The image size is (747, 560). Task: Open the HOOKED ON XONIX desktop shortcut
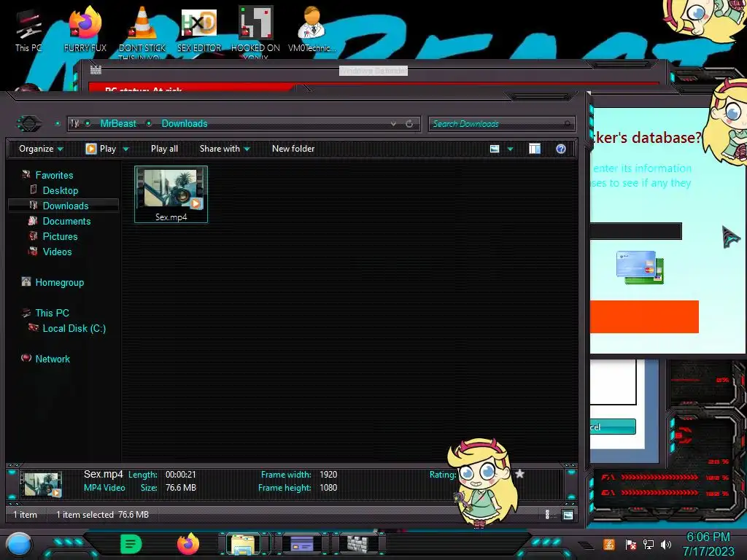(x=255, y=31)
